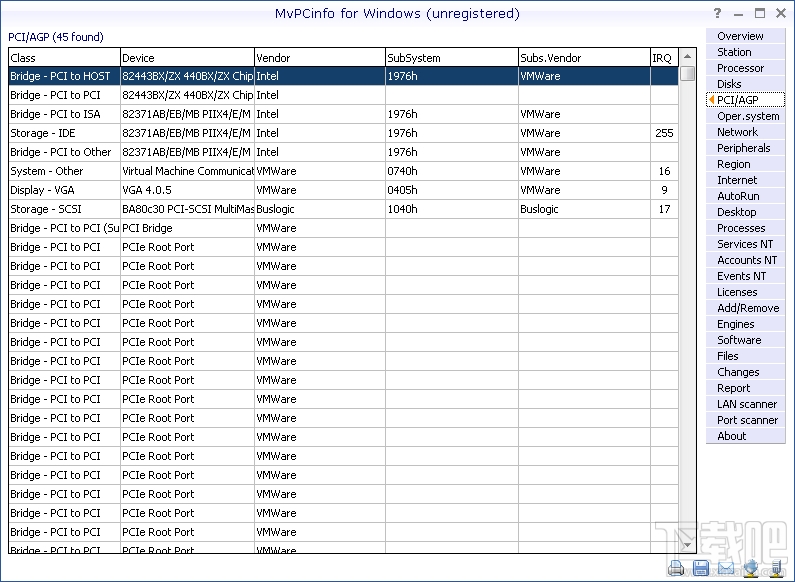Click the envelope email icon
The image size is (795, 582).
click(726, 568)
